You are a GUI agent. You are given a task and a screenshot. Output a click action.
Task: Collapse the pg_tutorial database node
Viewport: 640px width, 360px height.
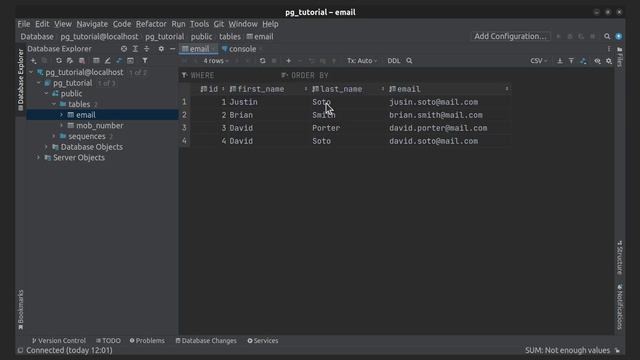39,83
